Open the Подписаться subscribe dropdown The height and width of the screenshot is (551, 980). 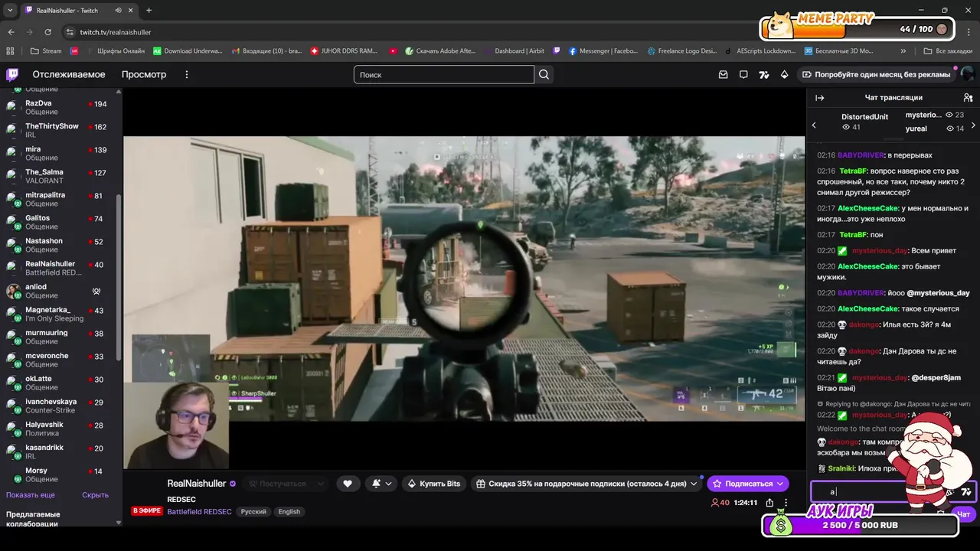tap(747, 484)
